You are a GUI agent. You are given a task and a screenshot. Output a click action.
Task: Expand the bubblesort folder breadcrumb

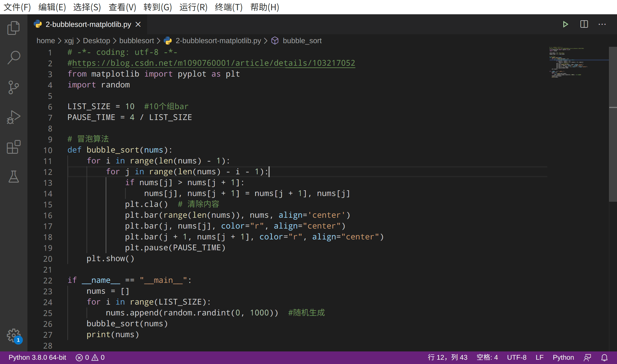136,41
